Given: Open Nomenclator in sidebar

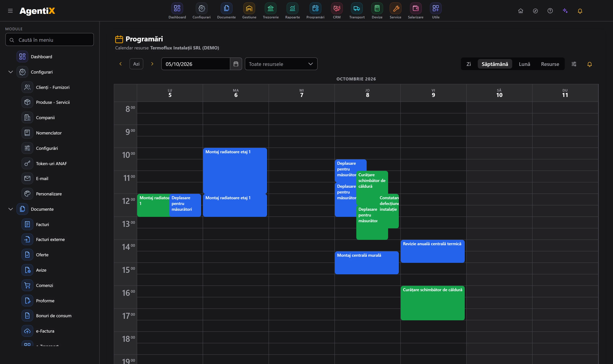Looking at the screenshot, I should (x=41, y=133).
